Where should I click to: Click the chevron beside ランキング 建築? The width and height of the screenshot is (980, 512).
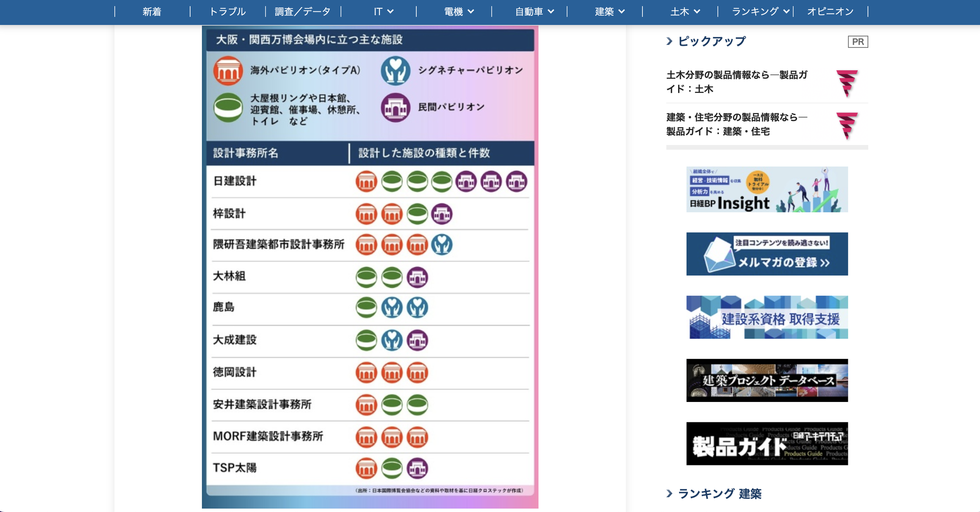[670, 494]
